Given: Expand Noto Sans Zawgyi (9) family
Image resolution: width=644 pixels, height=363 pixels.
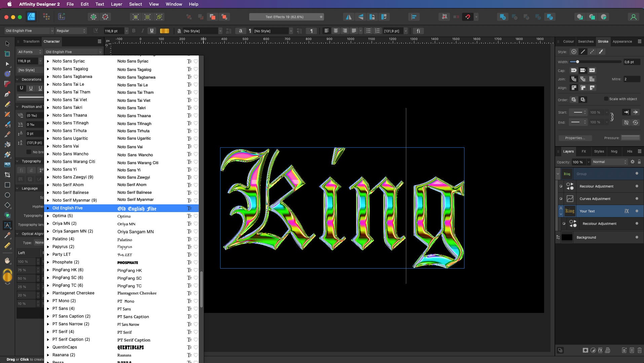Looking at the screenshot, I should 48,177.
